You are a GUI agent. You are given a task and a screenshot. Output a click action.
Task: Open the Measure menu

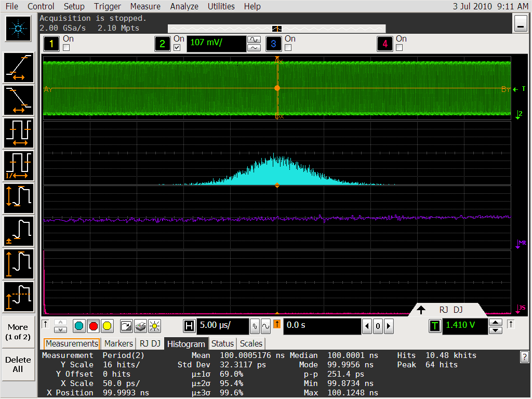point(145,6)
